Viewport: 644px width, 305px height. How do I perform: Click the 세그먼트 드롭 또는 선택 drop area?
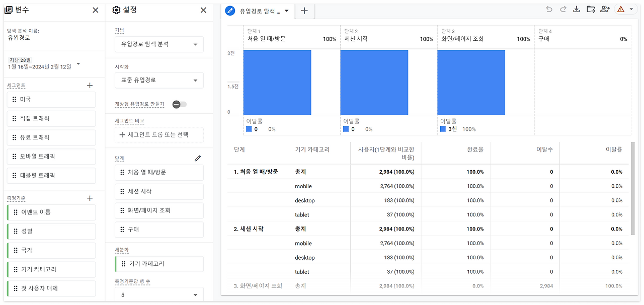[159, 135]
